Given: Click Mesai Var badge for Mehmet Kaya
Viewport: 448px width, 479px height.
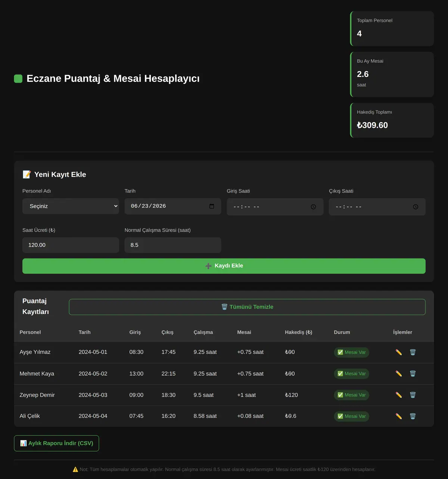Looking at the screenshot, I should [351, 373].
